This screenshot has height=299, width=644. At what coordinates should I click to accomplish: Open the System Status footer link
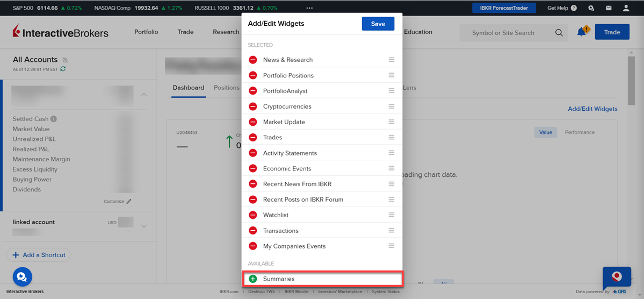click(386, 291)
